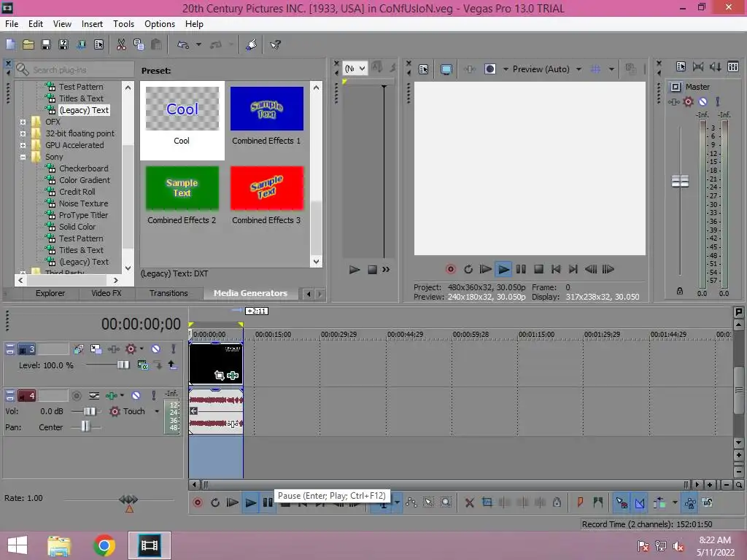
Task: Open Event FX on video clip
Action: pyautogui.click(x=233, y=376)
